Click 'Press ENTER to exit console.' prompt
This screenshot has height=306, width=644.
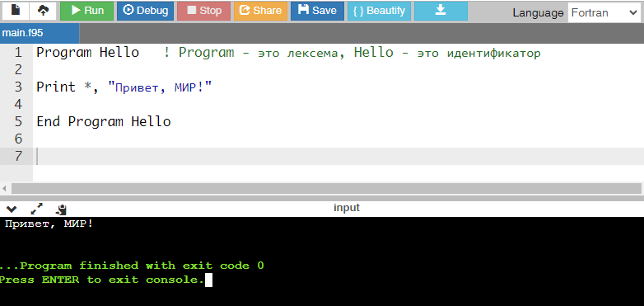102,280
